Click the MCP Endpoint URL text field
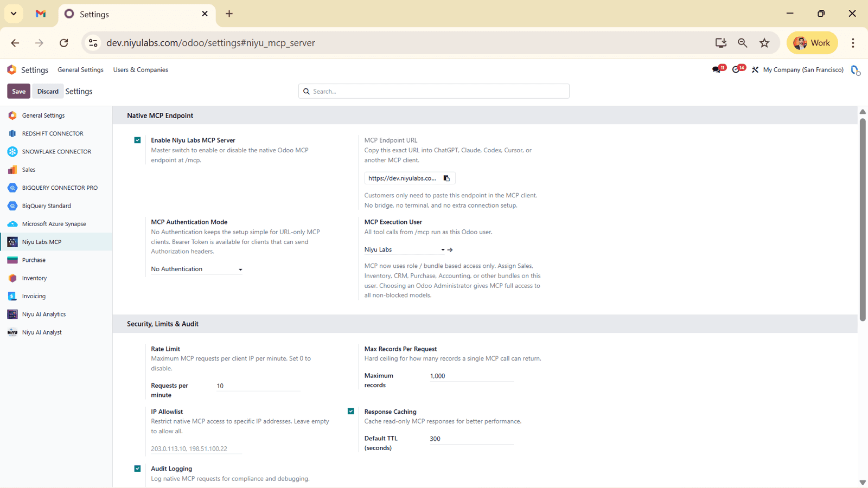Viewport: 868px width, 488px height. pyautogui.click(x=403, y=178)
